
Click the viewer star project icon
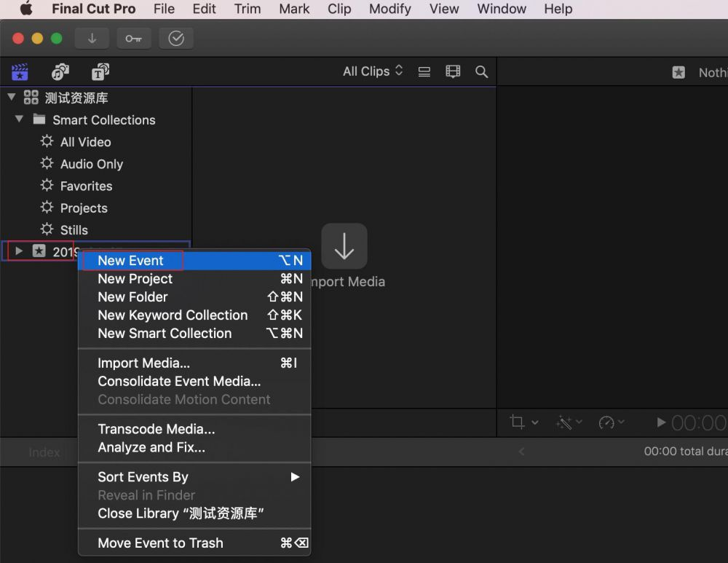tap(678, 72)
